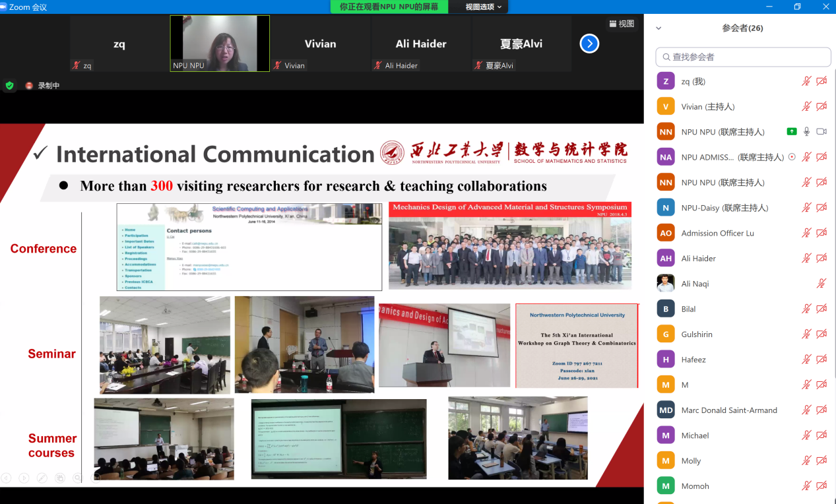Open the 视图 layout button
This screenshot has width=836, height=504.
click(622, 24)
